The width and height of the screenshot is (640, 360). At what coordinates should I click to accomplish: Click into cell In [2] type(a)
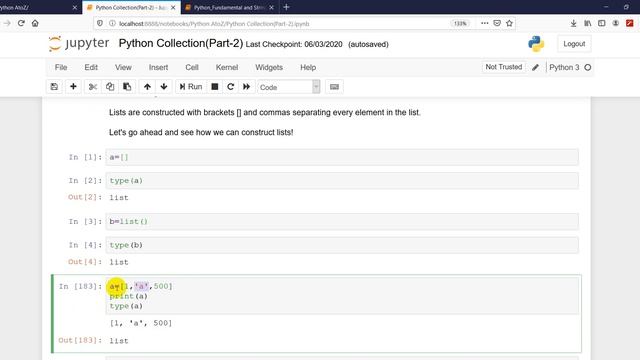pyautogui.click(x=342, y=180)
